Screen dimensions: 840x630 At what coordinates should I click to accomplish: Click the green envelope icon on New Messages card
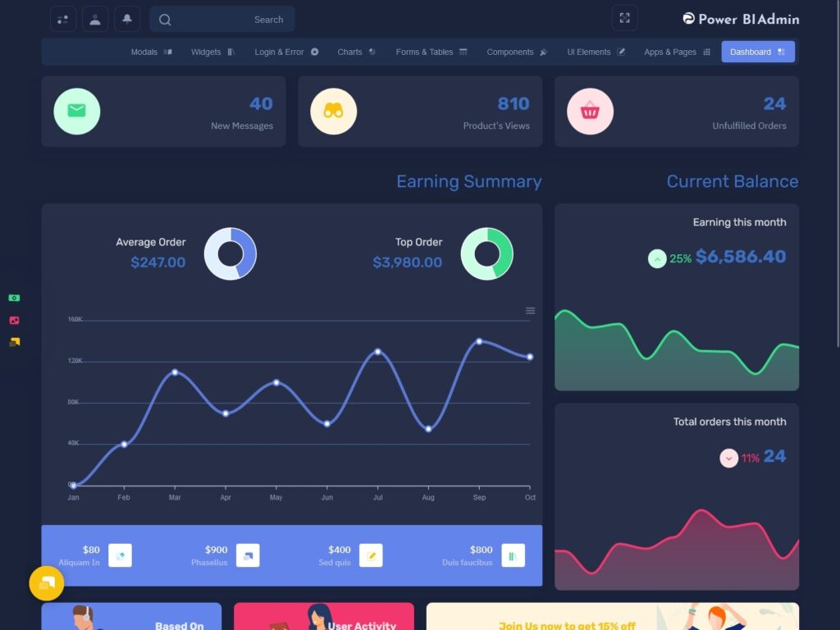point(76,111)
